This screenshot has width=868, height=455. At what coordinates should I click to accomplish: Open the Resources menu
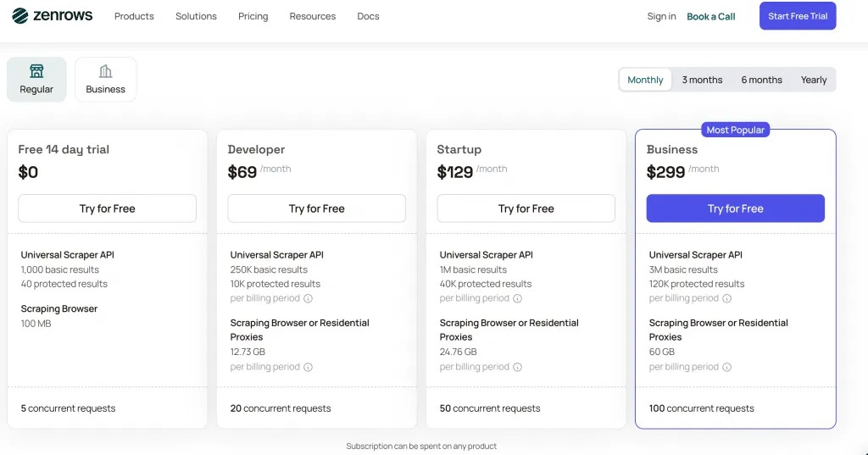(x=313, y=17)
